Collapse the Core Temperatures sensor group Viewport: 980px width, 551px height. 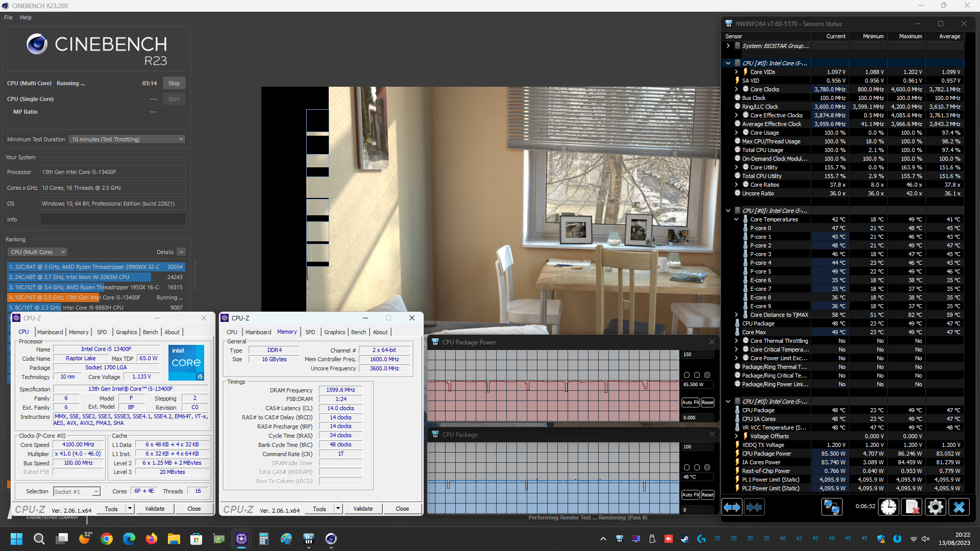[x=737, y=219]
